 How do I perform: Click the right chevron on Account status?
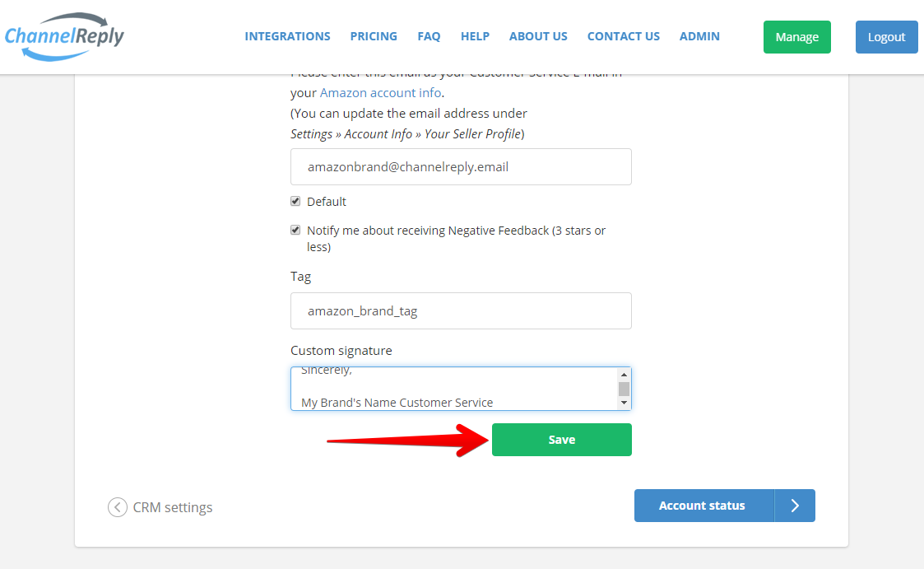click(794, 506)
